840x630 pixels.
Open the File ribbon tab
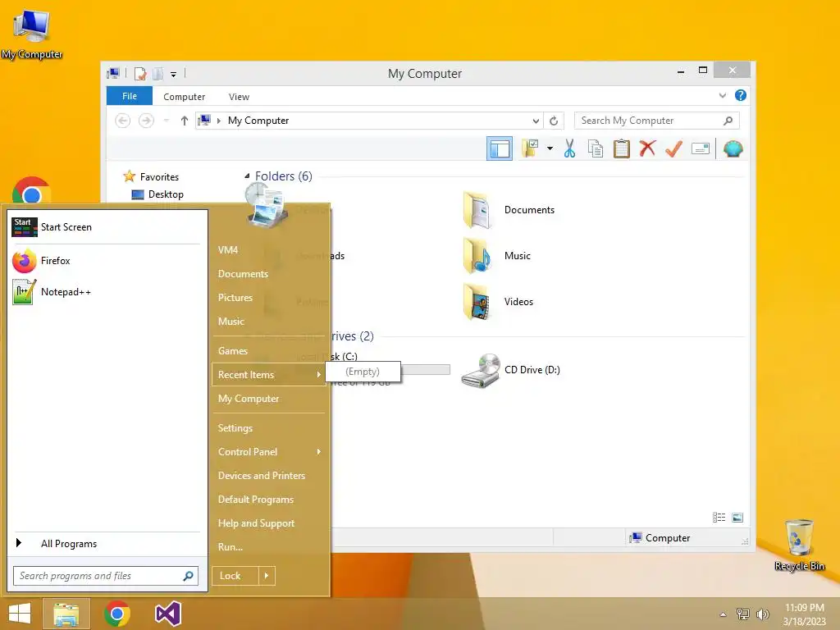[x=130, y=96]
